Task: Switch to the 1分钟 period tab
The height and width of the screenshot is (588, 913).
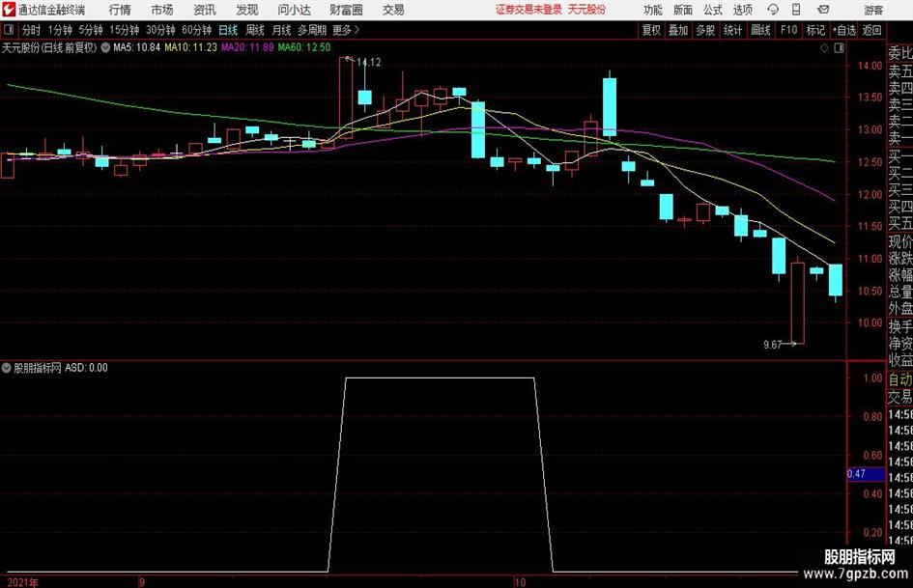Action: (60, 30)
